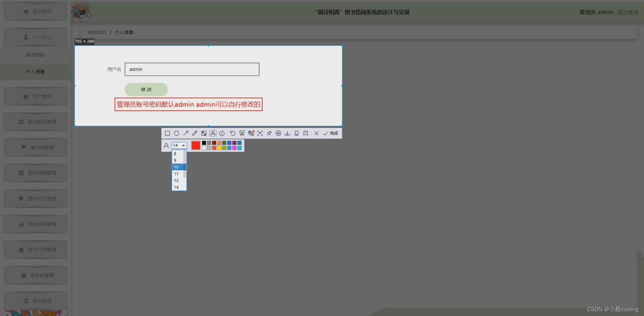
Task: Open the font size 14 dropdown
Action: (x=179, y=145)
